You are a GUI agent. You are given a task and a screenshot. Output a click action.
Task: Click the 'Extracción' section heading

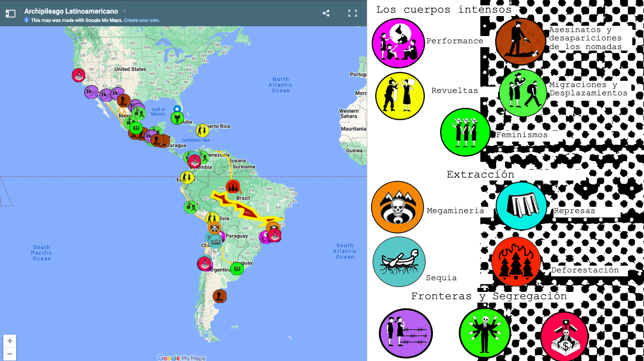(480, 174)
